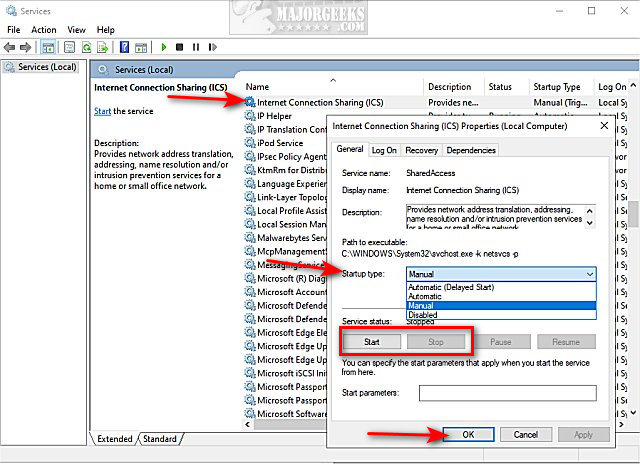Click the Refresh toolbar icon
The width and height of the screenshot is (640, 464).
[87, 47]
